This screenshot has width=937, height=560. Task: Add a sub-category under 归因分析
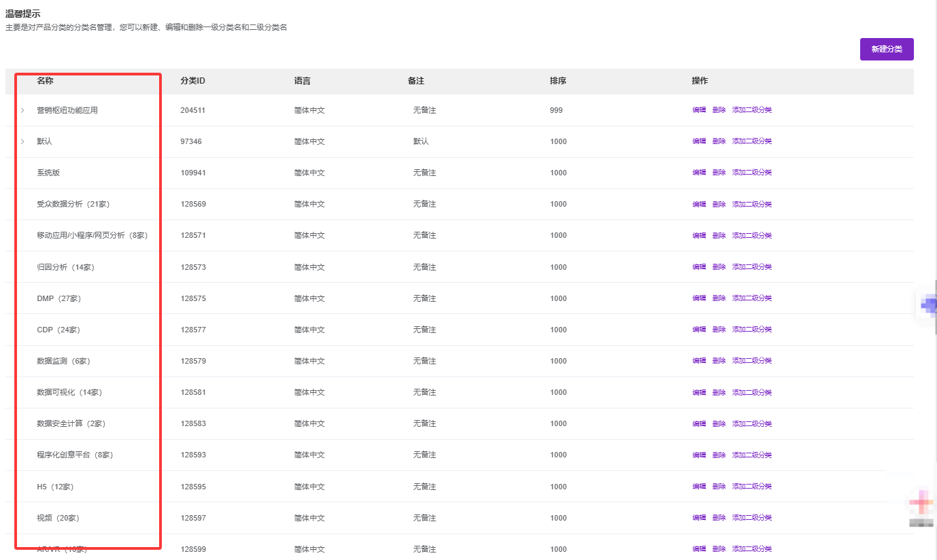point(751,267)
